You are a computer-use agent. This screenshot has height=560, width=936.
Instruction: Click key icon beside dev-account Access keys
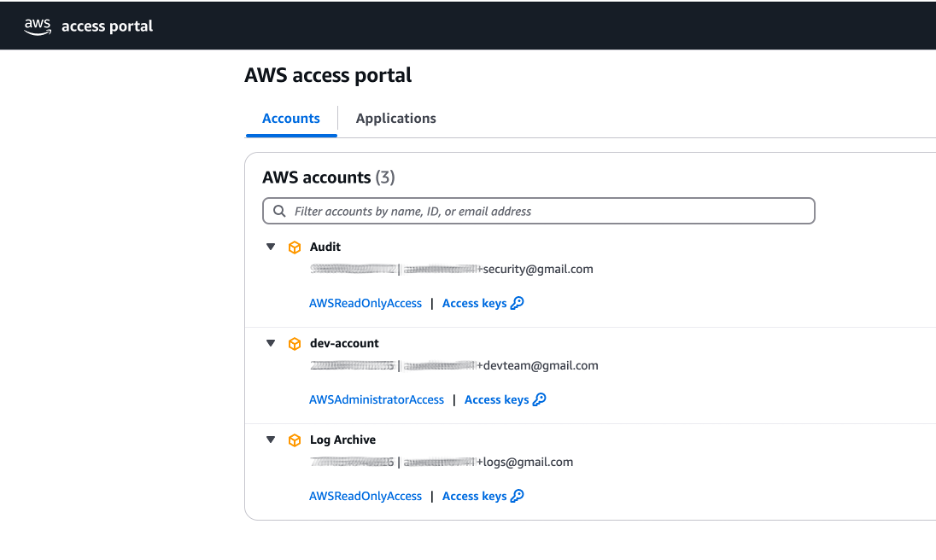point(540,399)
